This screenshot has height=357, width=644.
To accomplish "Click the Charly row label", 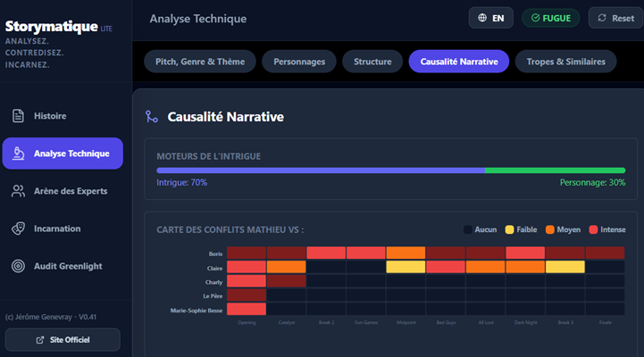I will point(214,282).
